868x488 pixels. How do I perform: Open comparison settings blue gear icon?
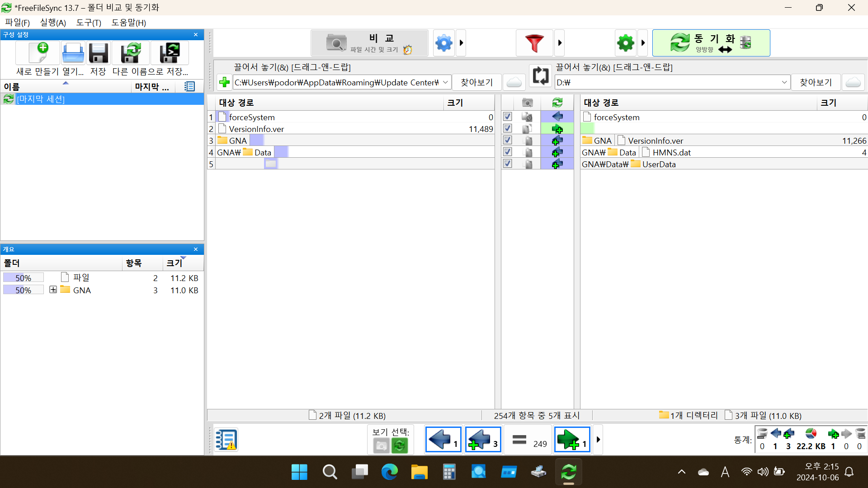pyautogui.click(x=443, y=43)
